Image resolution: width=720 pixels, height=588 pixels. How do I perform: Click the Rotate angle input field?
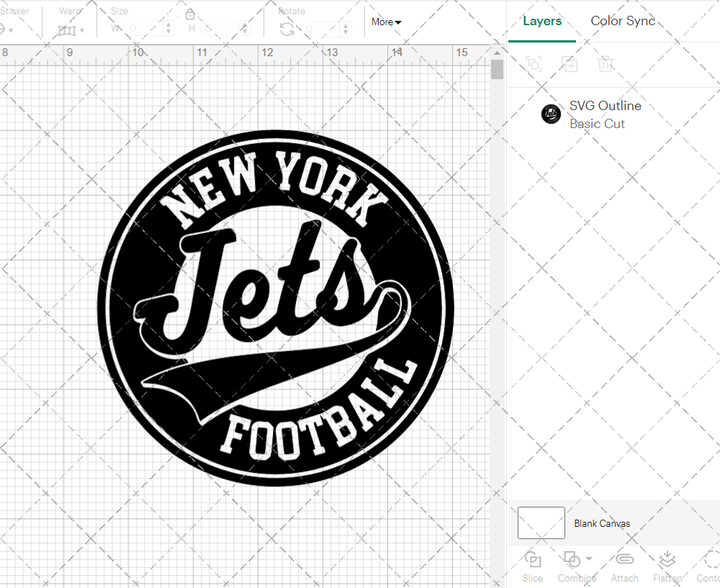[321, 29]
